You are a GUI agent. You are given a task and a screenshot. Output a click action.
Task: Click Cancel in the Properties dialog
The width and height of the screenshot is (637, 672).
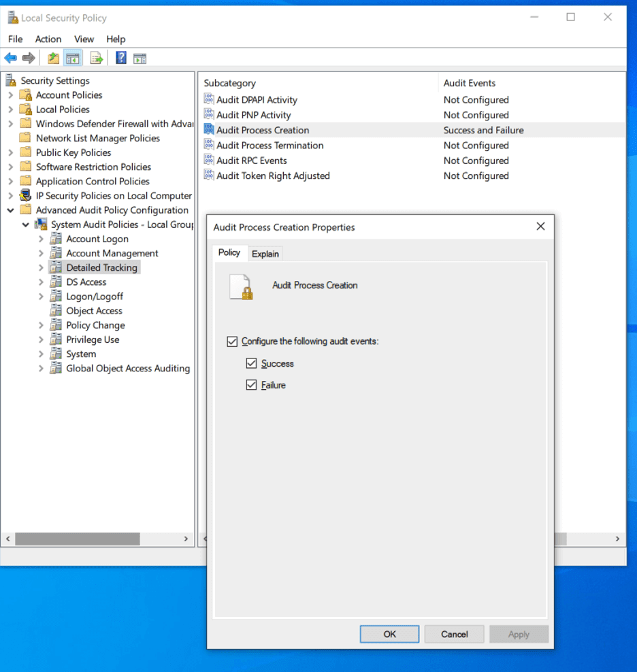[x=454, y=635]
